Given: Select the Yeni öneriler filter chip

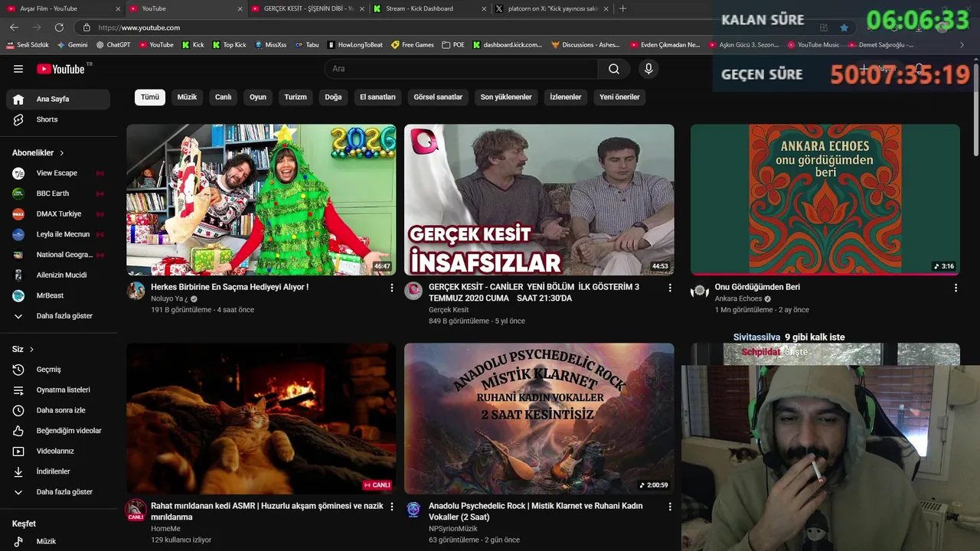Looking at the screenshot, I should pyautogui.click(x=619, y=97).
